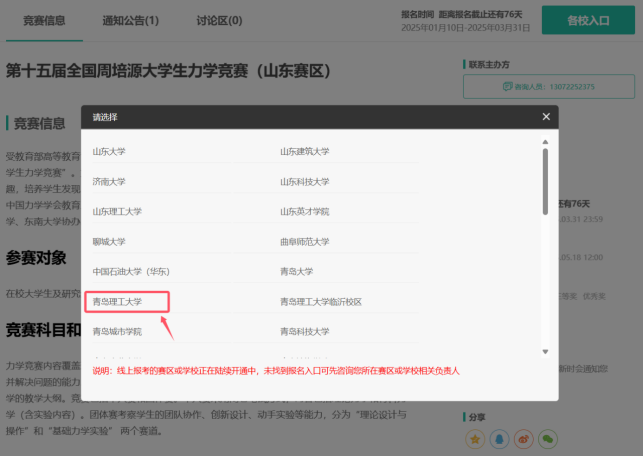Choose the highlighted 青岛理工大学 entry
Screen dimensions: 643x457
click(117, 302)
